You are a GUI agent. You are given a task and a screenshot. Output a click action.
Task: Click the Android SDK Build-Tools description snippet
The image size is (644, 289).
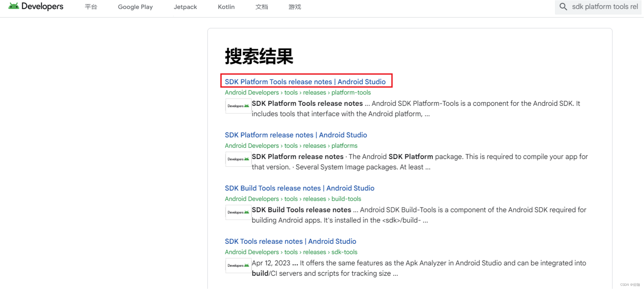(419, 215)
